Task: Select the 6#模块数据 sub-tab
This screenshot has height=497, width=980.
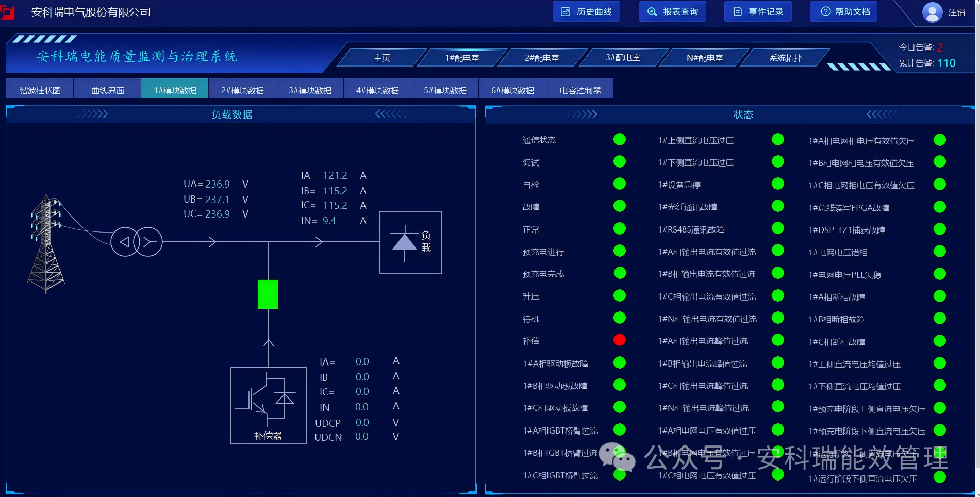Action: pyautogui.click(x=512, y=90)
